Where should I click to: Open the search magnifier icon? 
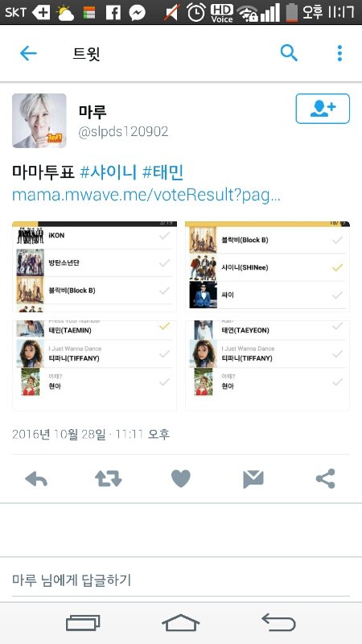289,53
